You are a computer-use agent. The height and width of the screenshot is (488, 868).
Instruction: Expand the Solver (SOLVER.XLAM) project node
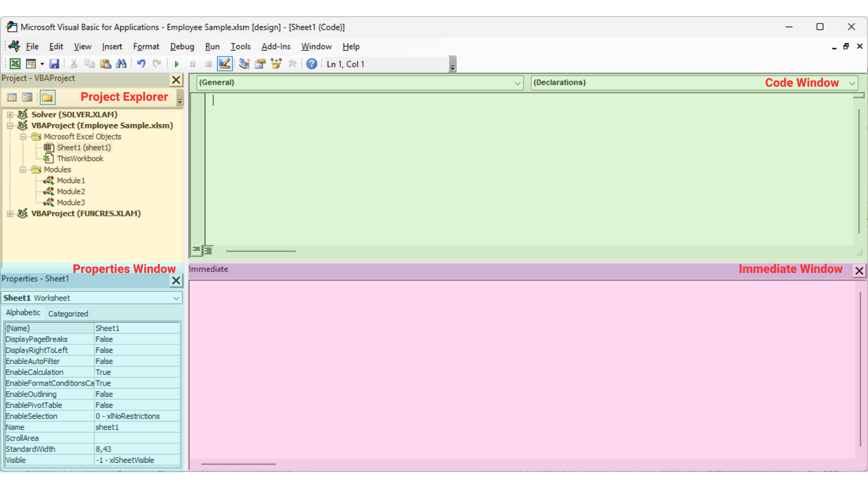10,115
